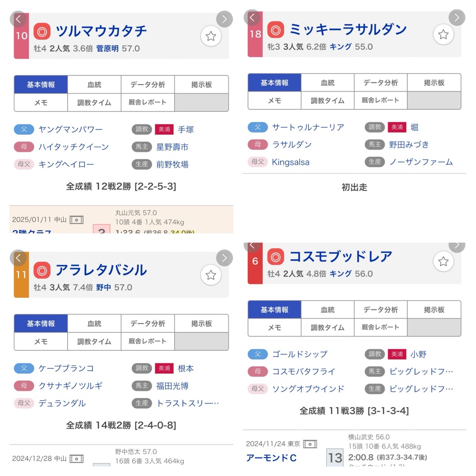Viewport: 476px width, 476px height.
Task: Tap the star icon for コスモブッドレア
Action: click(x=443, y=261)
